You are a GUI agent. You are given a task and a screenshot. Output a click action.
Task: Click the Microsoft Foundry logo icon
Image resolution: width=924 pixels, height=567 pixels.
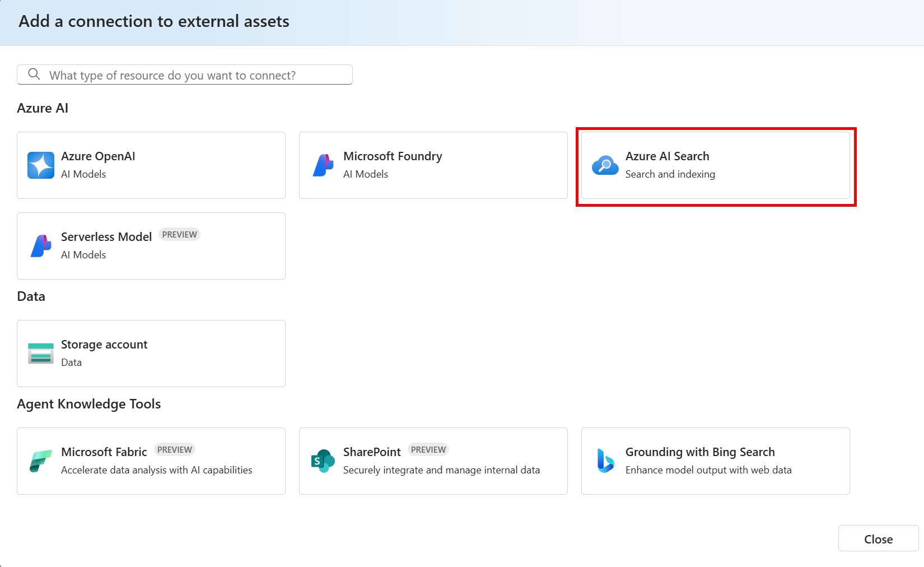(323, 165)
